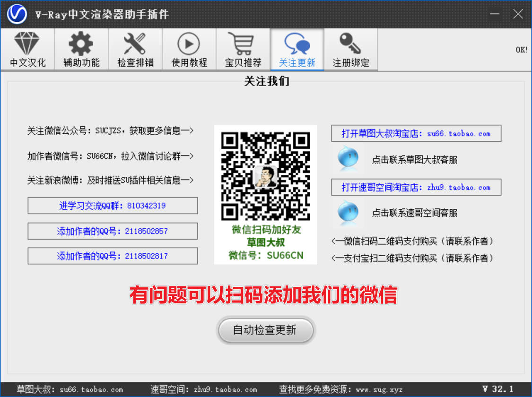Image resolution: width=532 pixels, height=397 pixels.
Task: Open the 中文汉化 diamond tab
Action: tap(27, 50)
